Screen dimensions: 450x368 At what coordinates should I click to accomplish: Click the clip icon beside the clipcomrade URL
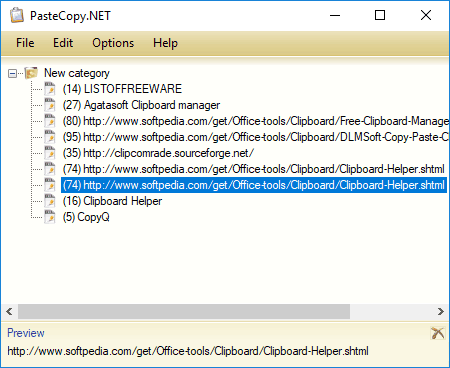tap(50, 153)
